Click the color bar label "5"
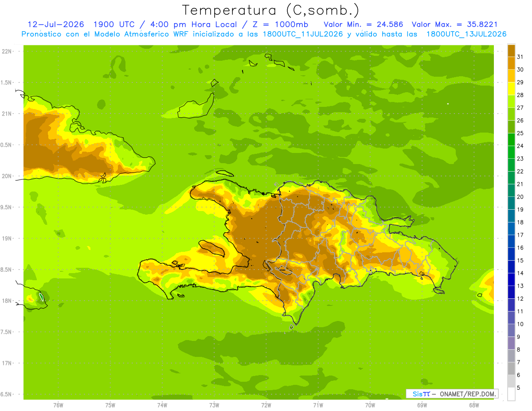 519,388
